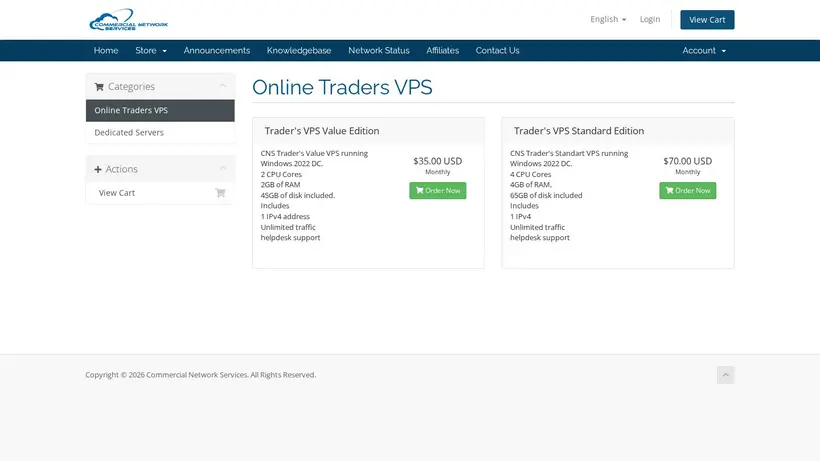Click the cart icon in View Cart row
Screen dimensions: 820x461
(220, 193)
